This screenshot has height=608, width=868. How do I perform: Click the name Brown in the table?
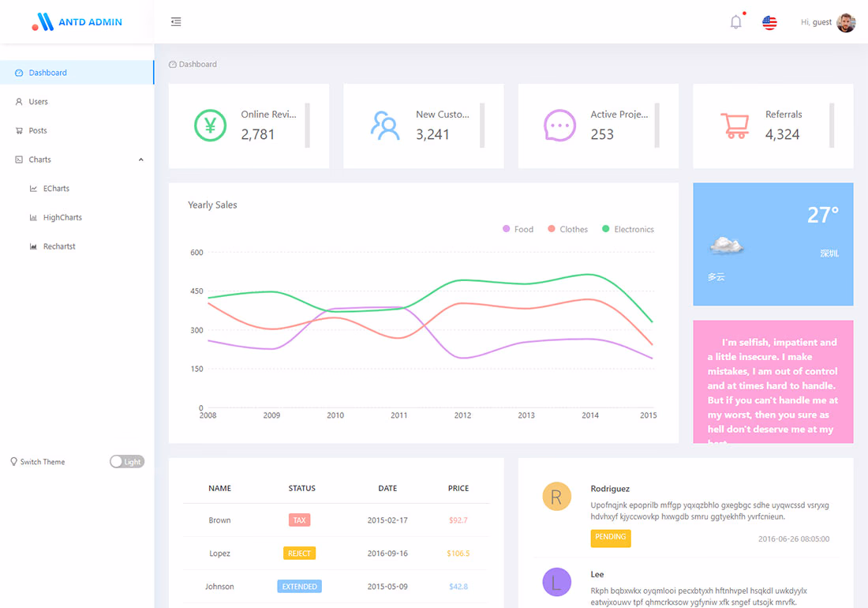(x=220, y=520)
